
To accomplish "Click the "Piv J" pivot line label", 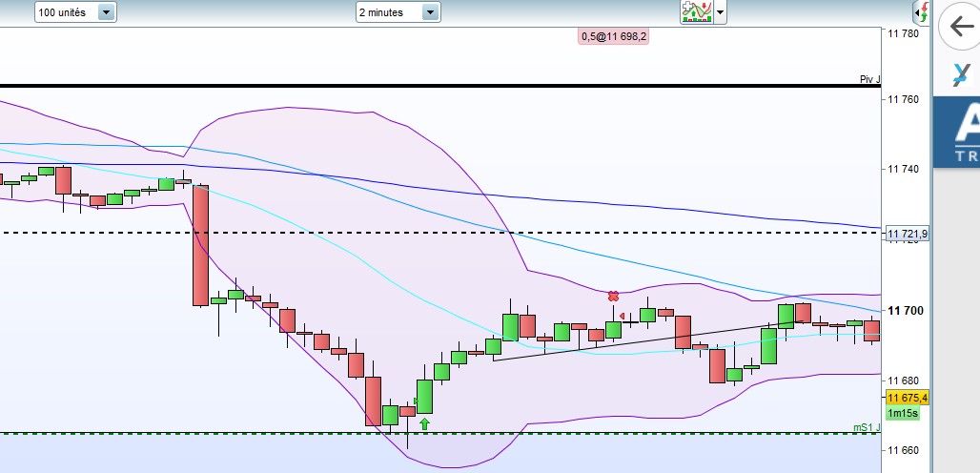I will (x=869, y=79).
